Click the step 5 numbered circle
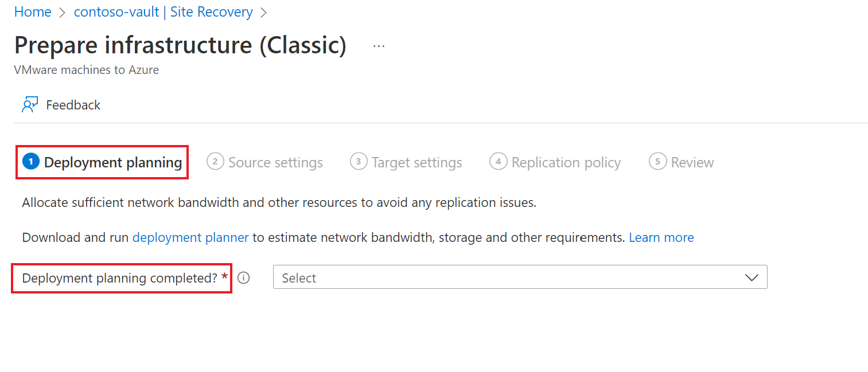This screenshot has height=372, width=868. [657, 162]
